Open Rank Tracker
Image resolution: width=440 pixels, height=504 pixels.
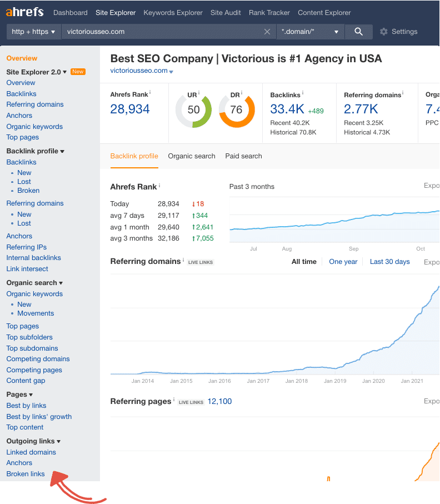click(269, 13)
